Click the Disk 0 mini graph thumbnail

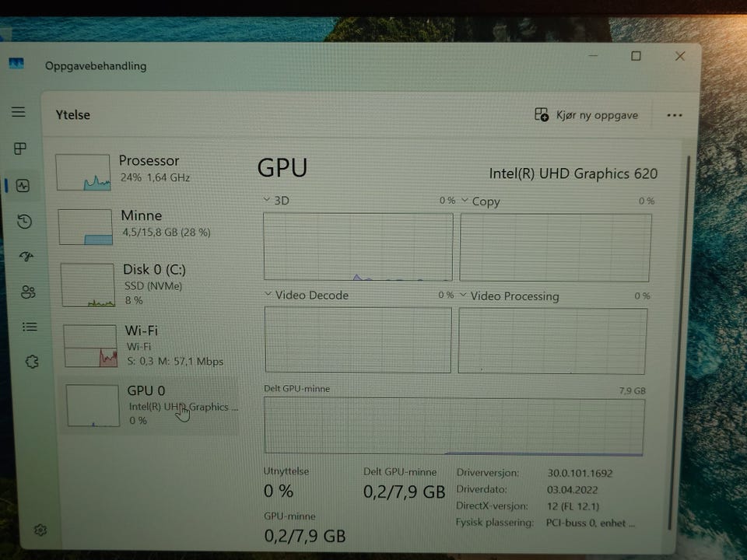tap(88, 285)
